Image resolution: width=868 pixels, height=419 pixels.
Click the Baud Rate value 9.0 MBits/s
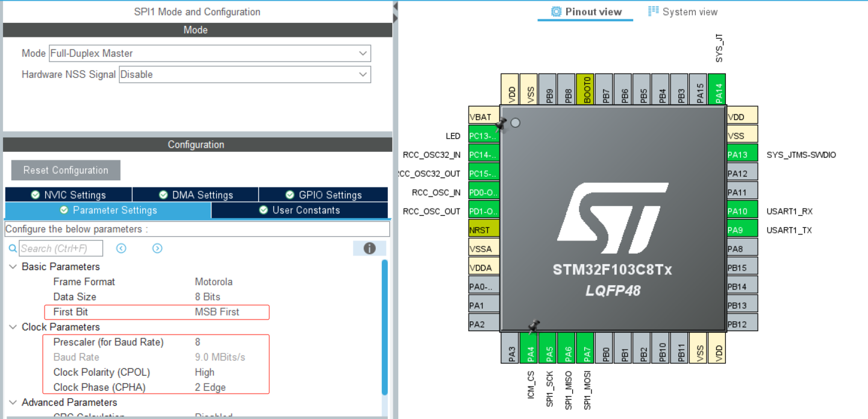(220, 357)
